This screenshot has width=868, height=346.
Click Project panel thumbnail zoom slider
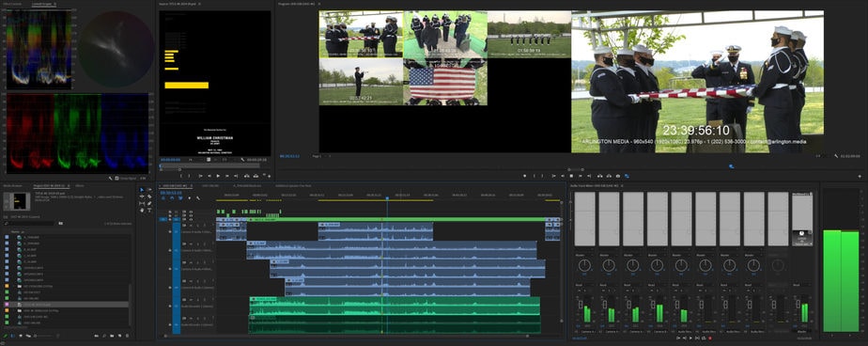44,336
